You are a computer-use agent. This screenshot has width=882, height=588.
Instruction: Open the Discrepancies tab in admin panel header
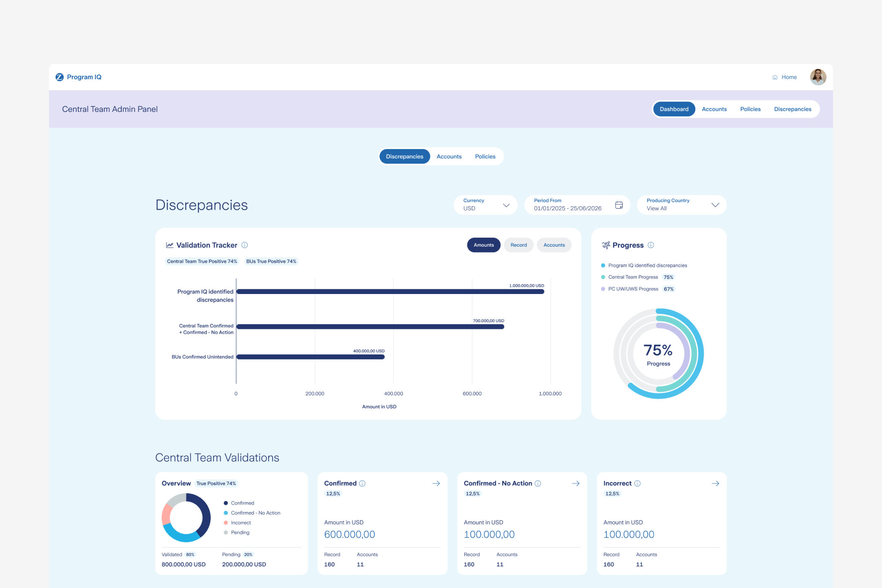tap(793, 109)
